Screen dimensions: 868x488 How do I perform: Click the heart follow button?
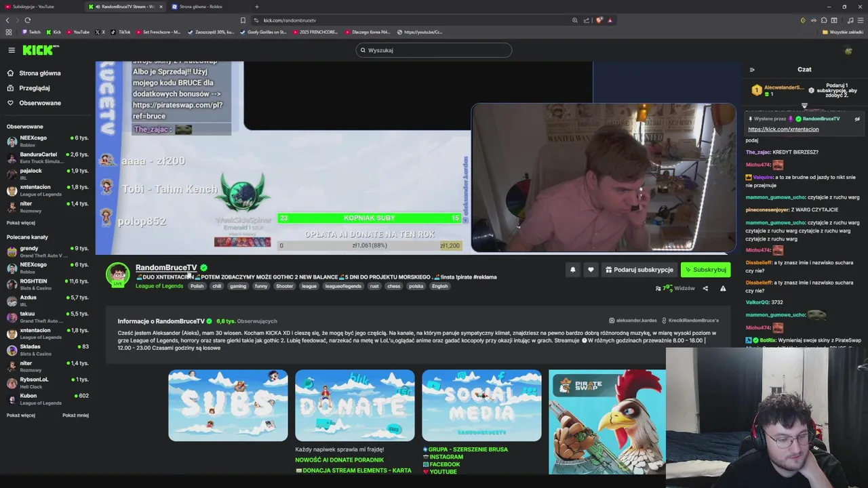tap(591, 270)
